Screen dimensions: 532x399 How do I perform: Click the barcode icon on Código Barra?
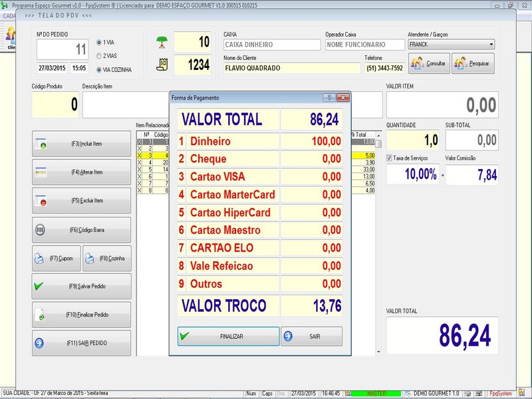pos(40,229)
